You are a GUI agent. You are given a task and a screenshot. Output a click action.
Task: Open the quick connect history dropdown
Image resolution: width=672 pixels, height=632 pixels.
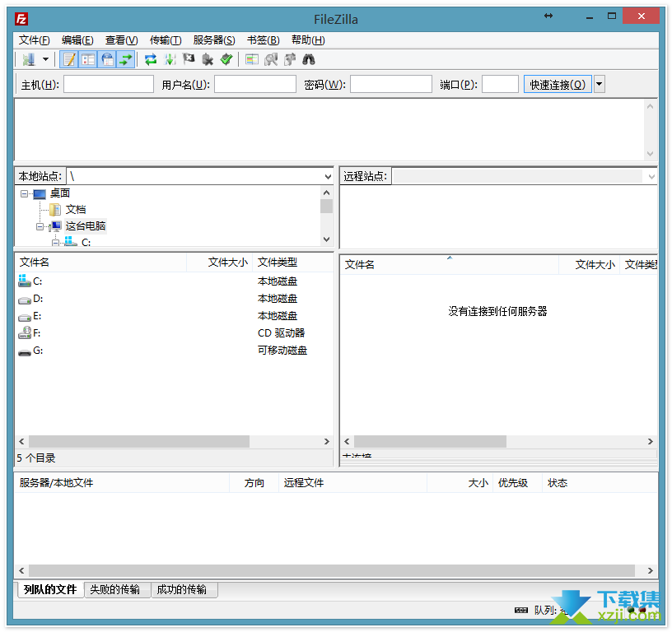(x=600, y=85)
